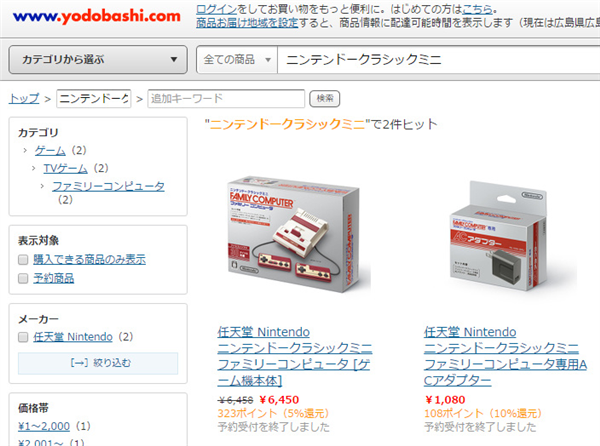Select the ゲーム category tree item
The height and width of the screenshot is (446, 600).
pyautogui.click(x=50, y=150)
